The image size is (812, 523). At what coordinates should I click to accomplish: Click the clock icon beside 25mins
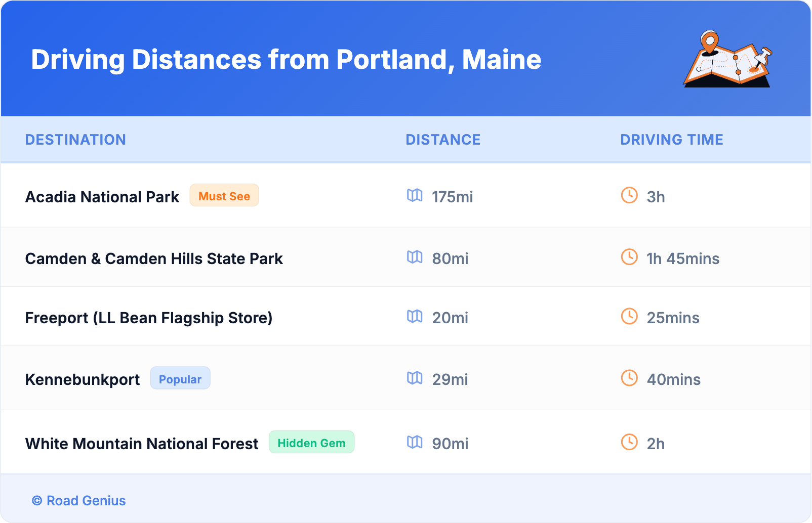(x=629, y=316)
